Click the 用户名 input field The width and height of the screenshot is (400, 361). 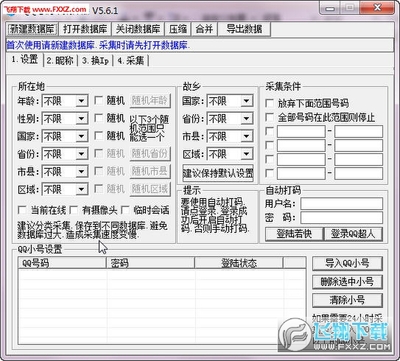click(x=341, y=203)
